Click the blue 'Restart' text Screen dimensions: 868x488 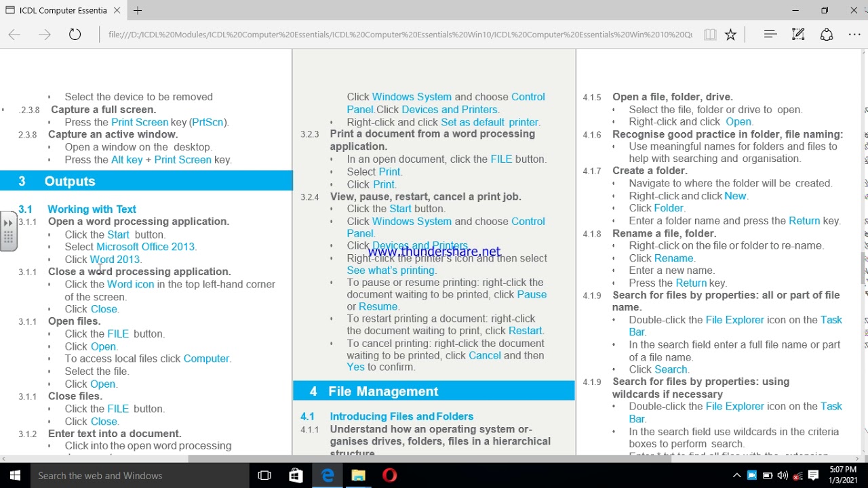pyautogui.click(x=525, y=331)
